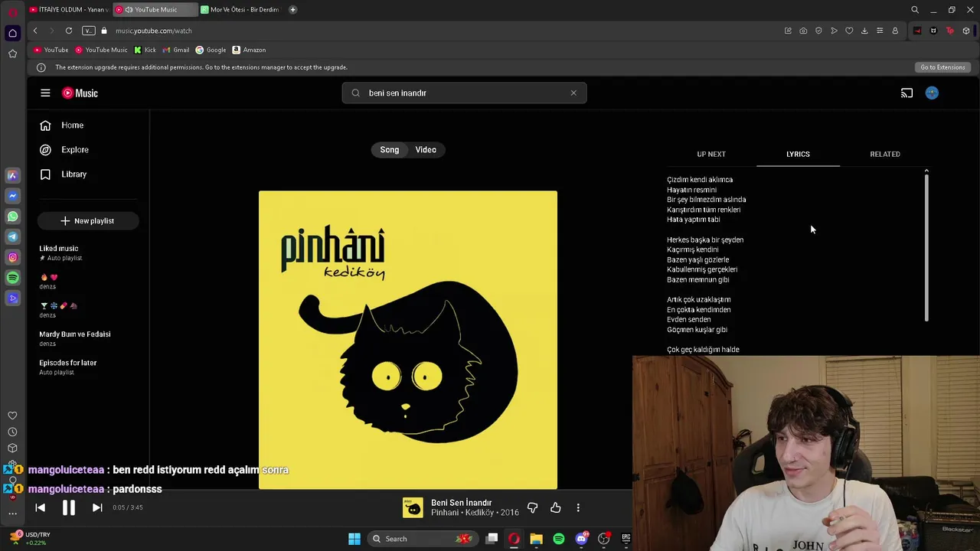Screen dimensions: 980x551
Task: Go back to the previous page
Action: (35, 31)
